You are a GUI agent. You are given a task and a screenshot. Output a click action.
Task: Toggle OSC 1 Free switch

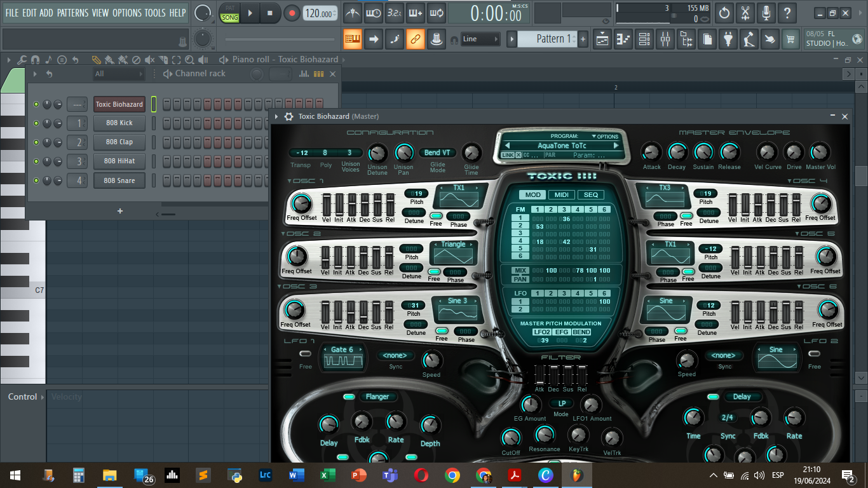435,215
